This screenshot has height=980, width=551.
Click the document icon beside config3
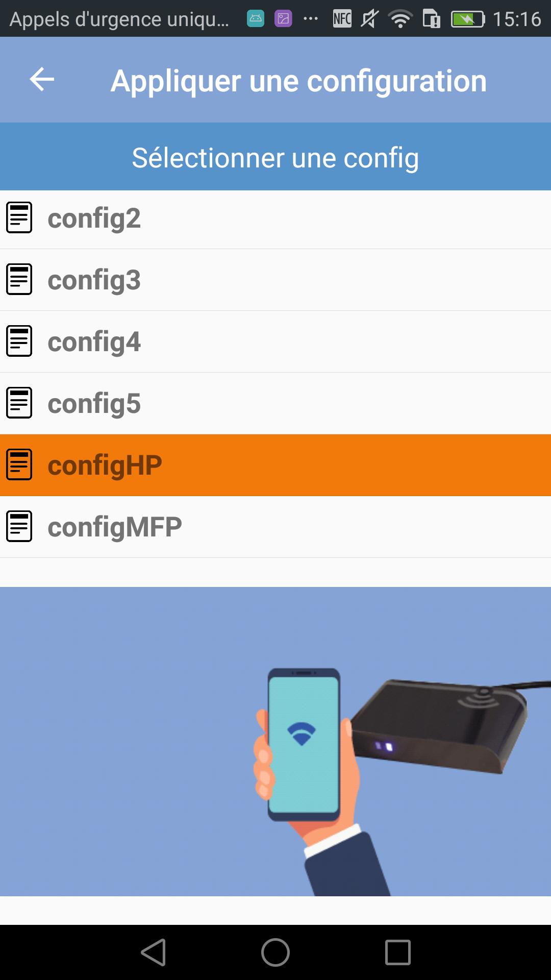pos(19,279)
